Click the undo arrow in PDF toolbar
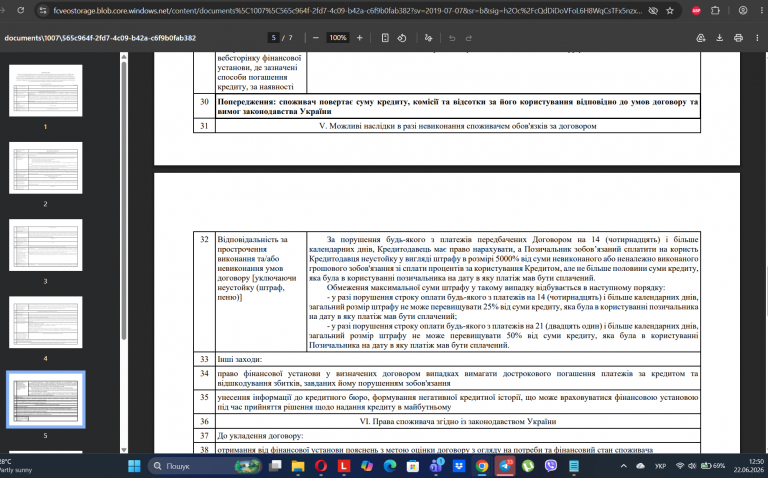The width and height of the screenshot is (768, 478). (452, 38)
